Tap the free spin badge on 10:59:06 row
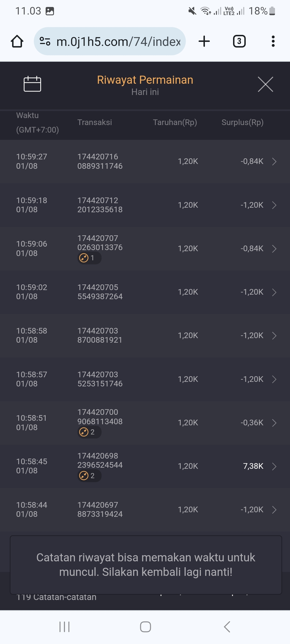This screenshot has width=290, height=644. click(89, 258)
